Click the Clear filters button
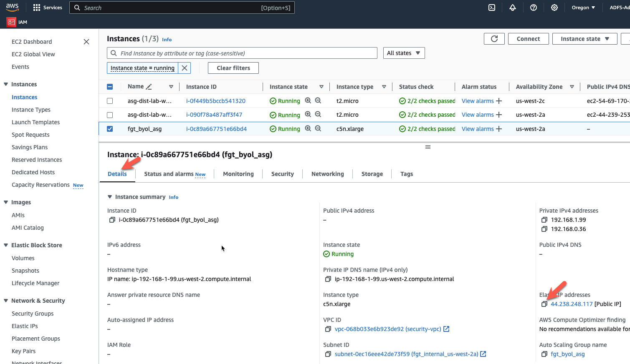The width and height of the screenshot is (630, 364). point(233,68)
